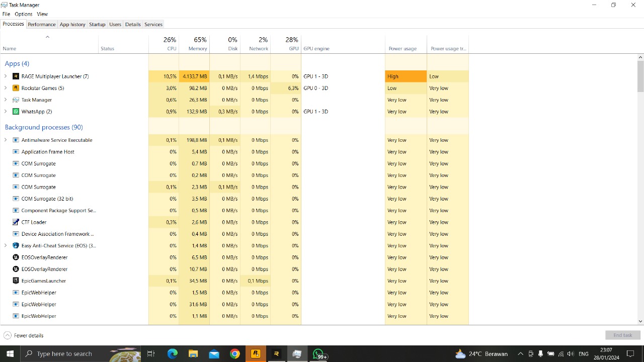
Task: Switch to the Performance tab
Action: 42,24
